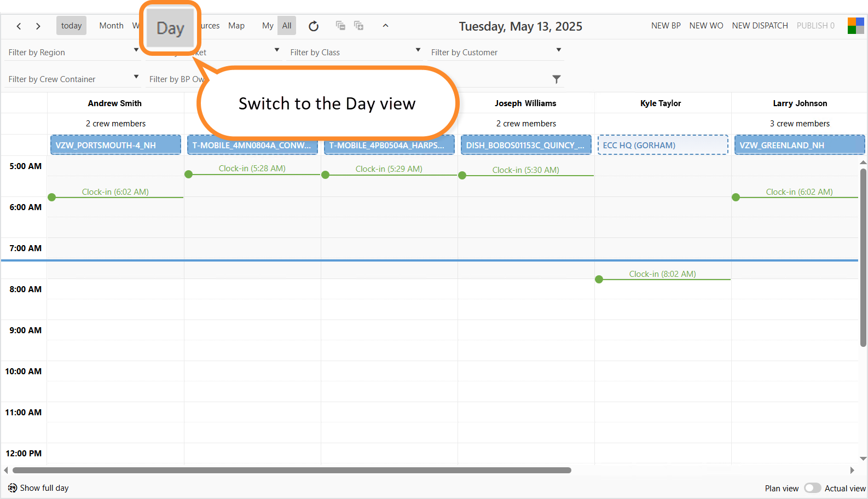The image size is (868, 499).
Task: Click Show full day link
Action: point(44,488)
